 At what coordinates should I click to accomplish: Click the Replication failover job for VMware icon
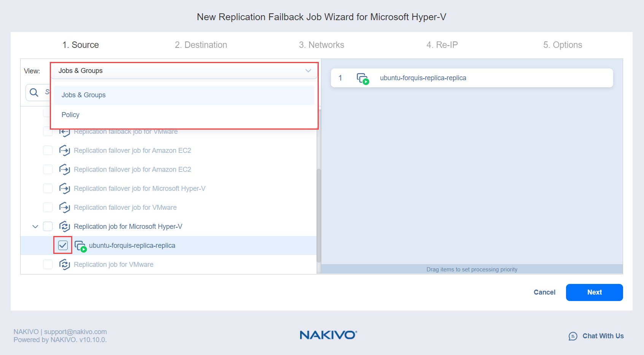65,208
